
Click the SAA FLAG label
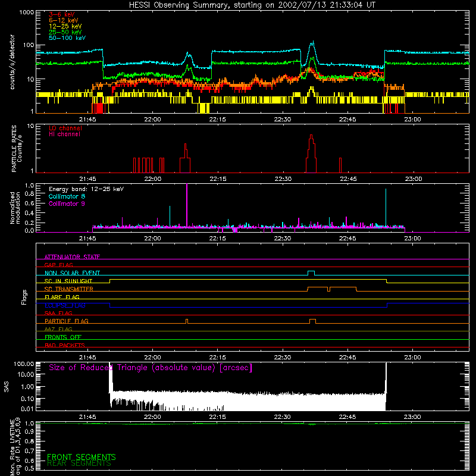58,313
